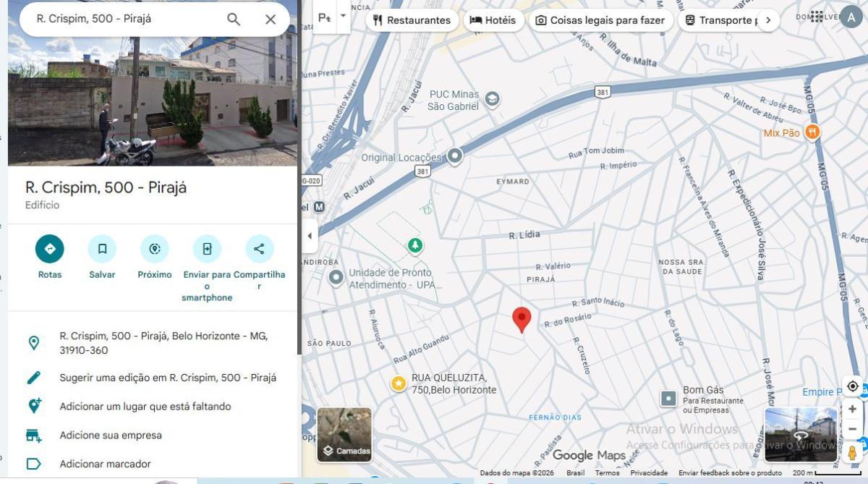The height and width of the screenshot is (484, 868).
Task: Open the language Pt dropdown arrow
Action: click(x=343, y=16)
